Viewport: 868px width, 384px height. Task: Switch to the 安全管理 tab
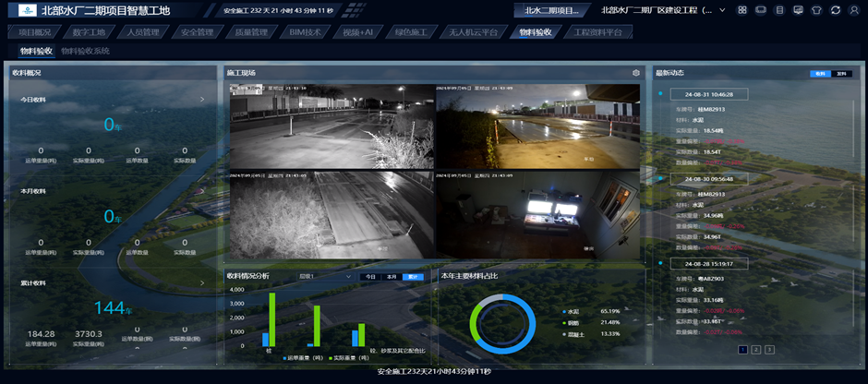pos(196,32)
